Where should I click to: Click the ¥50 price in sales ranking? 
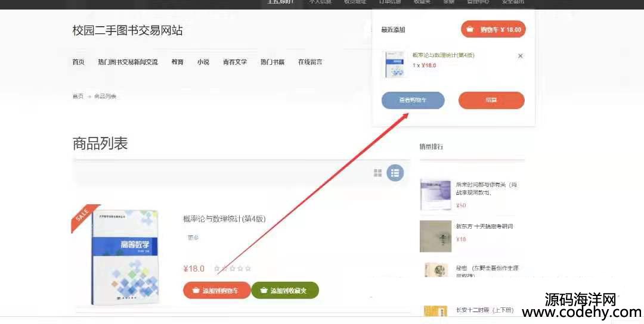coord(461,205)
